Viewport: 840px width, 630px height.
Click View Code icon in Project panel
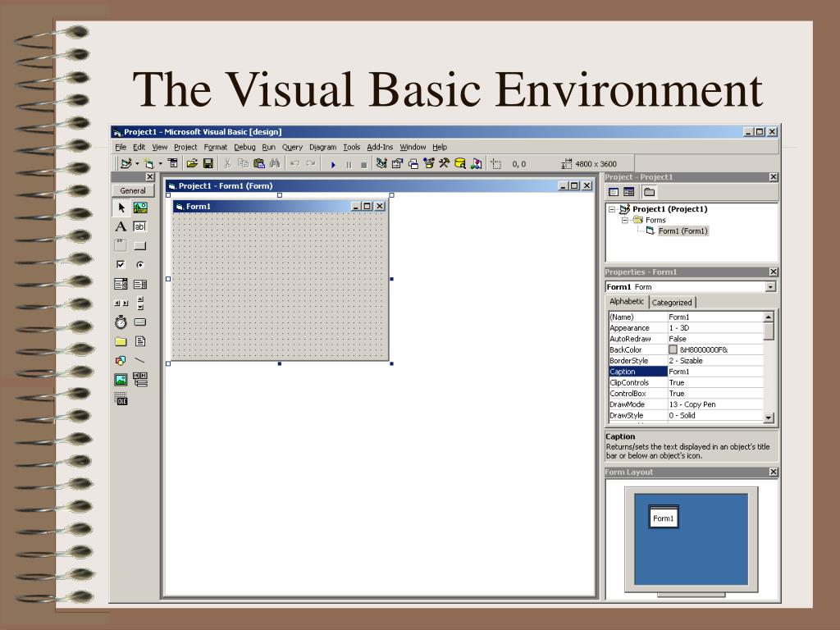point(614,192)
